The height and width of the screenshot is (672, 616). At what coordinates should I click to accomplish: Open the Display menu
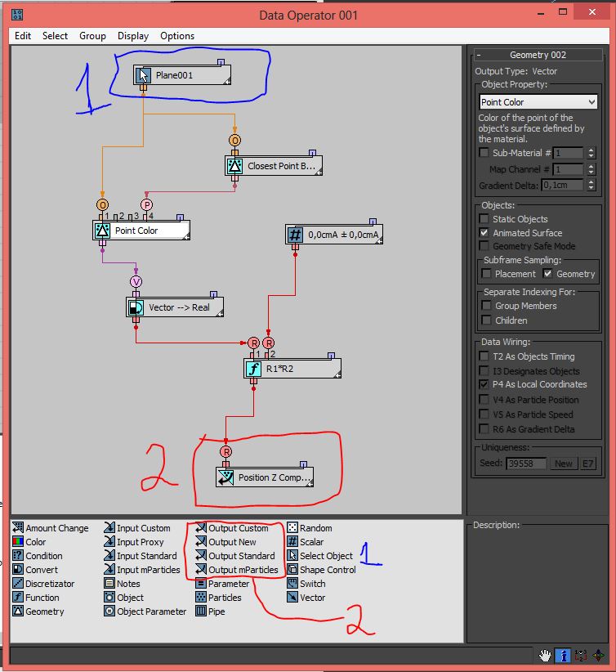[x=132, y=36]
